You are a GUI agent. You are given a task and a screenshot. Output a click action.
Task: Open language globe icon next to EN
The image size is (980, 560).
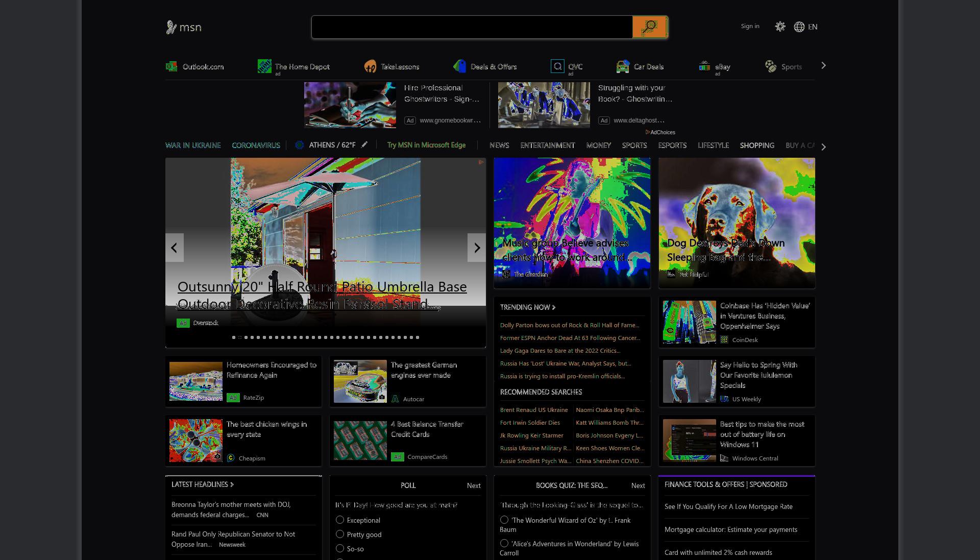[799, 27]
